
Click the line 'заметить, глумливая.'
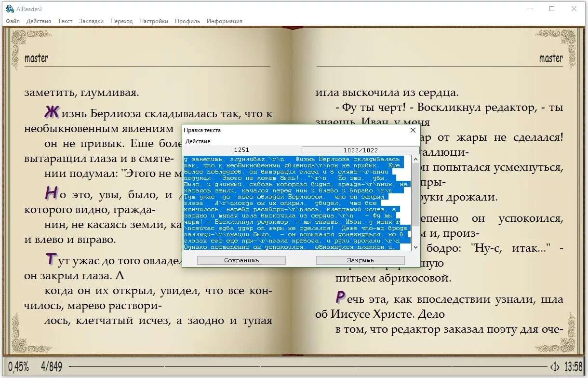click(x=81, y=93)
